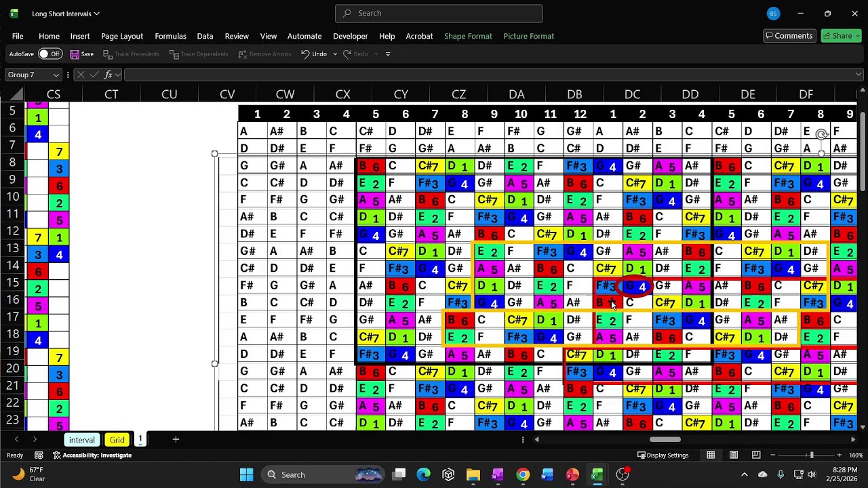Select column header DA
This screenshot has width=868, height=488.
517,94
